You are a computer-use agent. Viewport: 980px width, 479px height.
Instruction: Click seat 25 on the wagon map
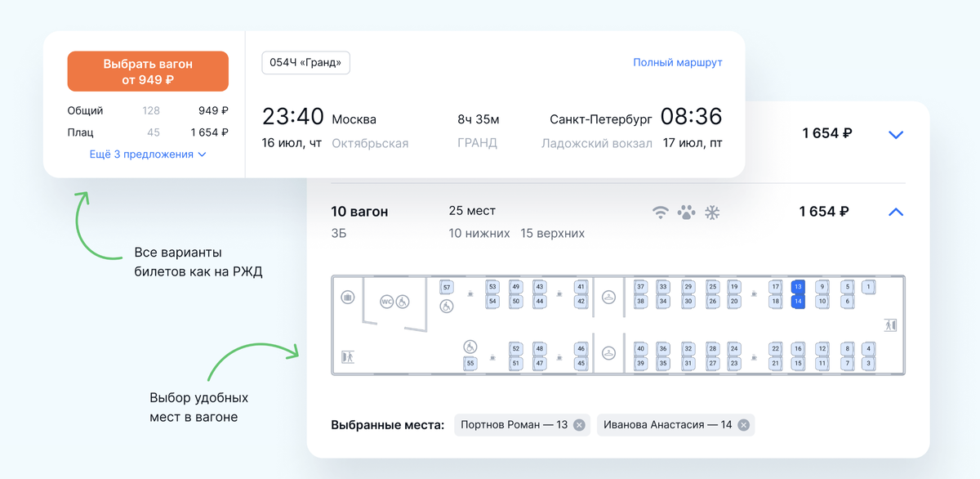coord(712,287)
